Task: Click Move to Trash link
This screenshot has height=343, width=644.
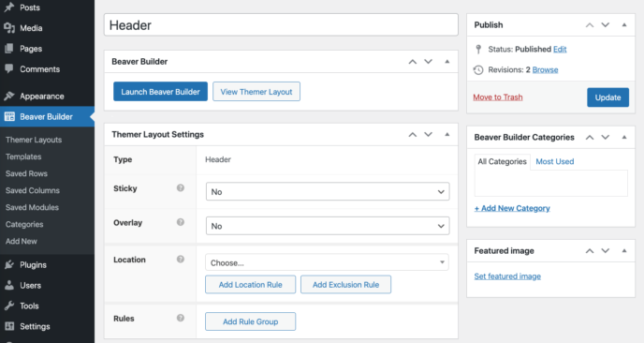Action: [498, 97]
